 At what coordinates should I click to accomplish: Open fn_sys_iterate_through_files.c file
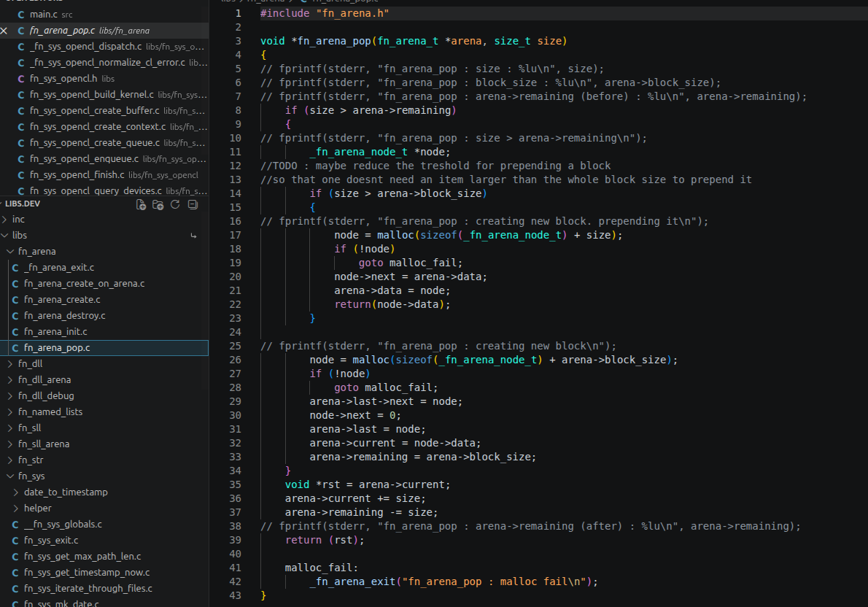click(x=104, y=589)
